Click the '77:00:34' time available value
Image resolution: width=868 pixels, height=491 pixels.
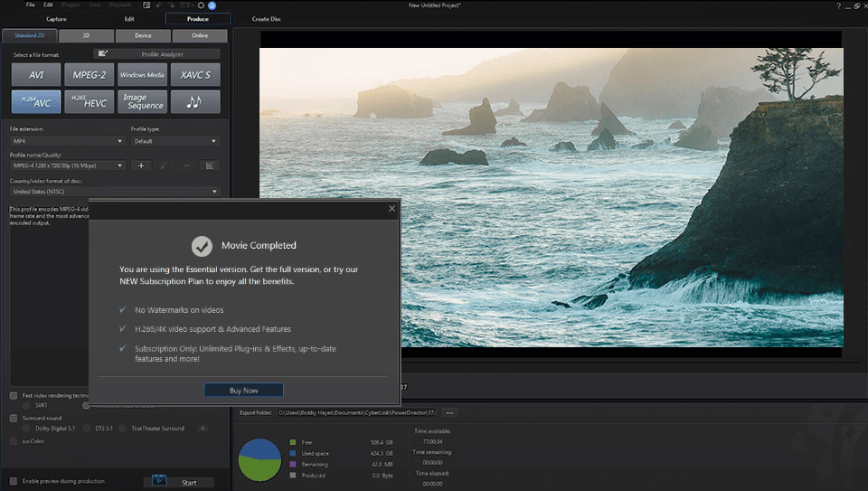[x=432, y=442]
